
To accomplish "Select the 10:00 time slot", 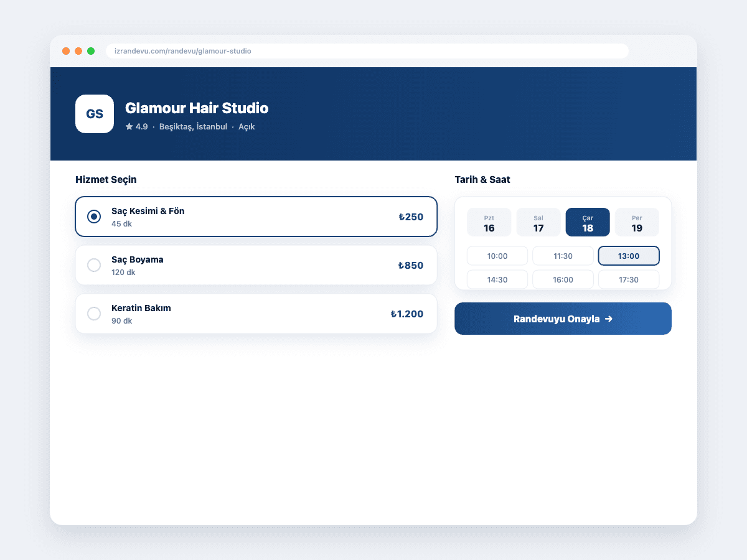I will point(497,256).
